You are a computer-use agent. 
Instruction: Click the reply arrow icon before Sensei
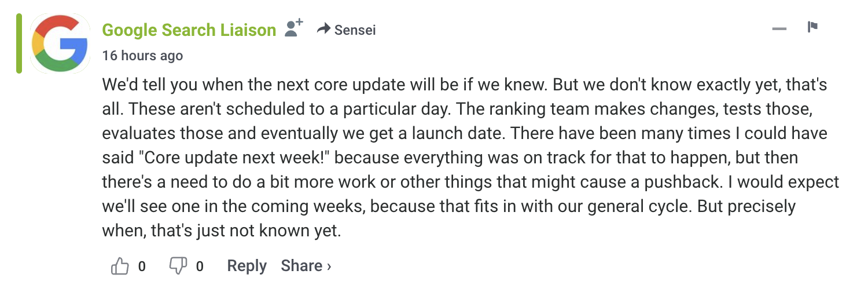323,29
